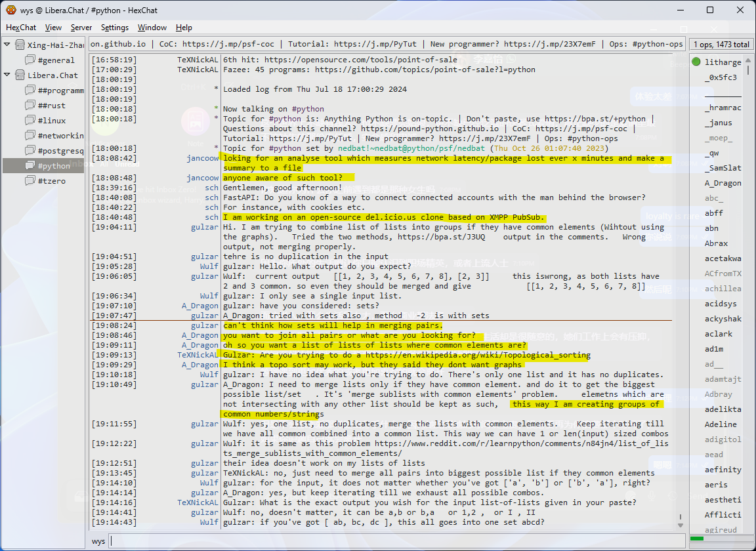
Task: Click the Libera.Chat server icon
Action: (x=20, y=75)
